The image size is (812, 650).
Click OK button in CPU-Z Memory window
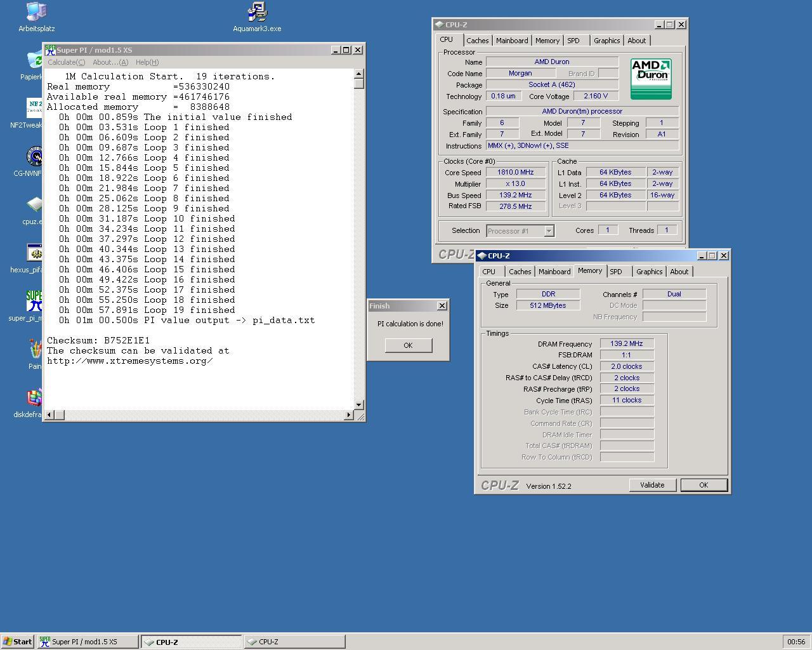click(704, 485)
